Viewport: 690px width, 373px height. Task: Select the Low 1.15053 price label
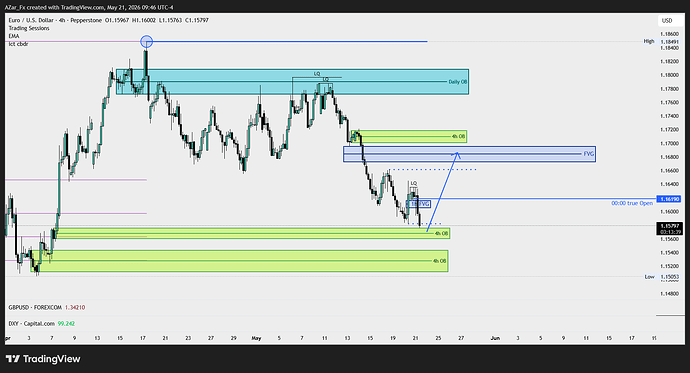(x=662, y=277)
